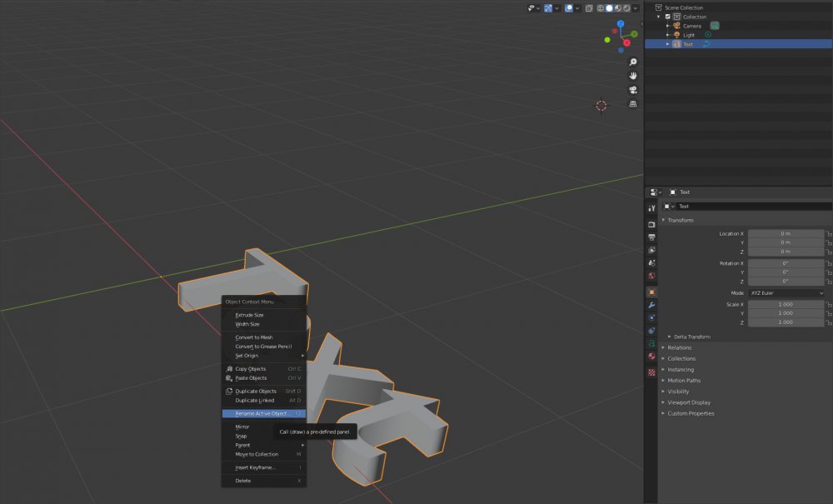The image size is (833, 504).
Task: Select solid viewport shading mode
Action: (609, 8)
